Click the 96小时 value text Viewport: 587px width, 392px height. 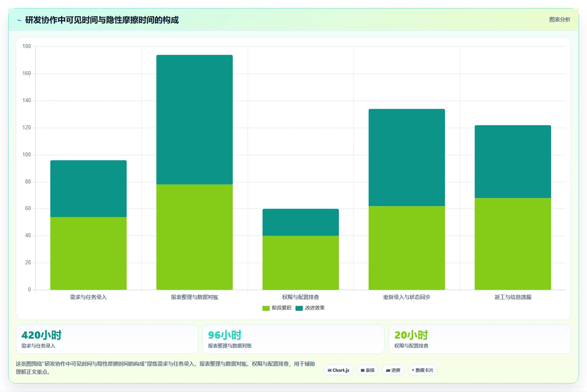225,335
